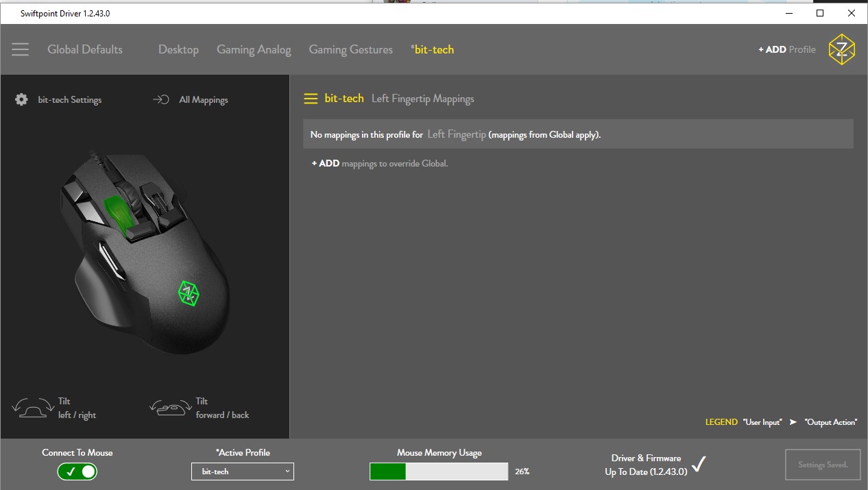Click the Left Fingertip Mappings heading text
868x490 pixels.
[x=423, y=99]
